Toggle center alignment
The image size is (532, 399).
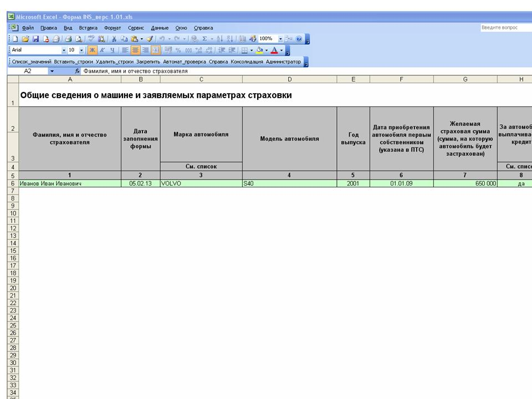point(135,50)
